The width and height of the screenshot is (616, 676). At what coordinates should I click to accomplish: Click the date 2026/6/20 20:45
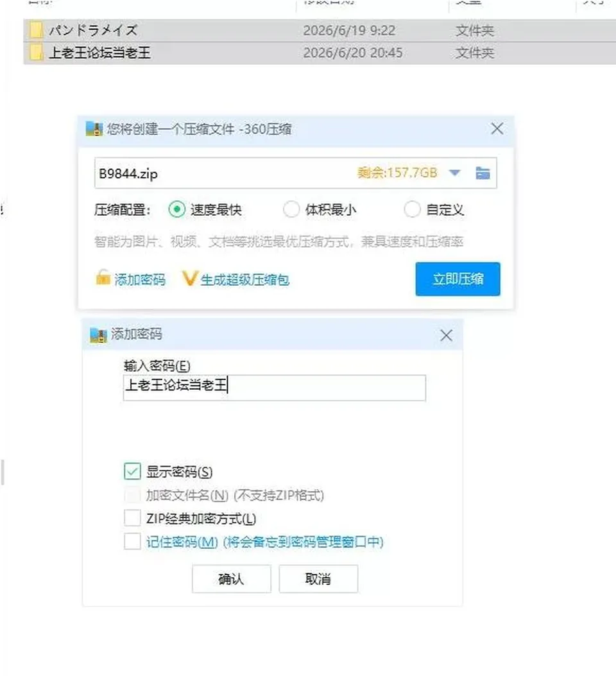tap(353, 53)
